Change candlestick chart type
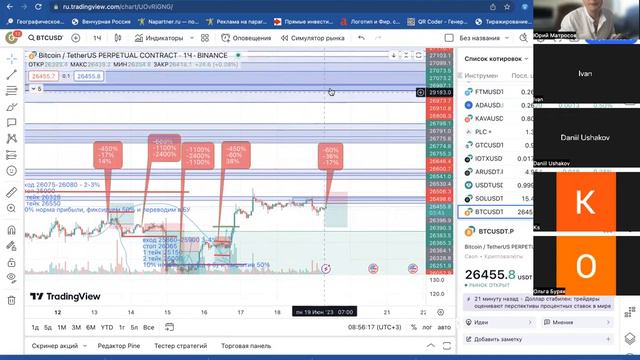This screenshot has width=640, height=360. coord(118,38)
